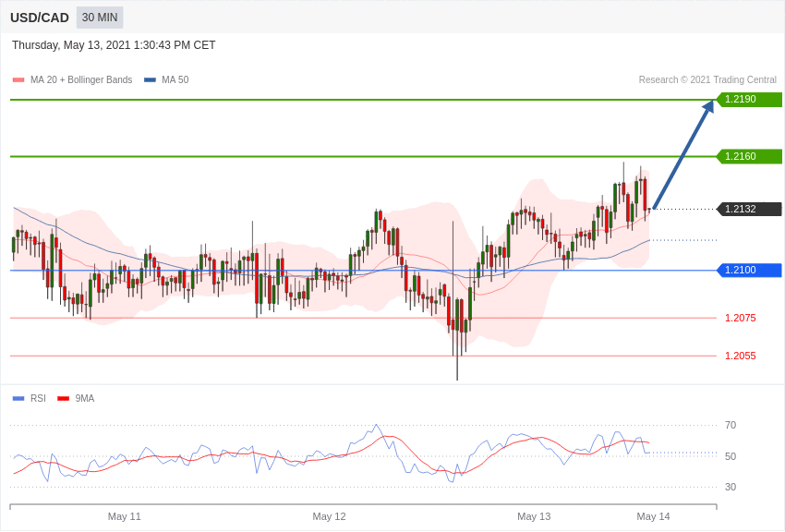This screenshot has height=532, width=785.
Task: Click the 'Research © 2021 Trading Central' credit
Action: coord(707,79)
